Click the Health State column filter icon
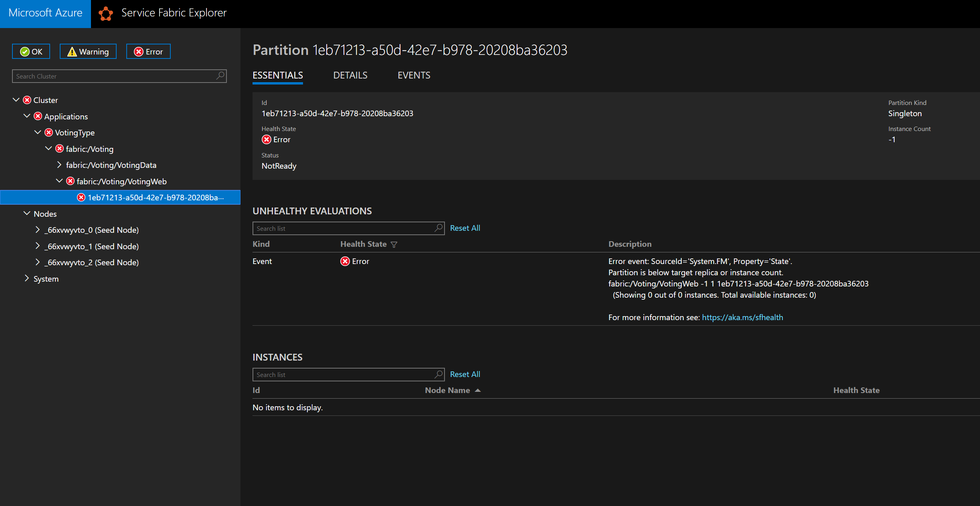 pyautogui.click(x=394, y=244)
